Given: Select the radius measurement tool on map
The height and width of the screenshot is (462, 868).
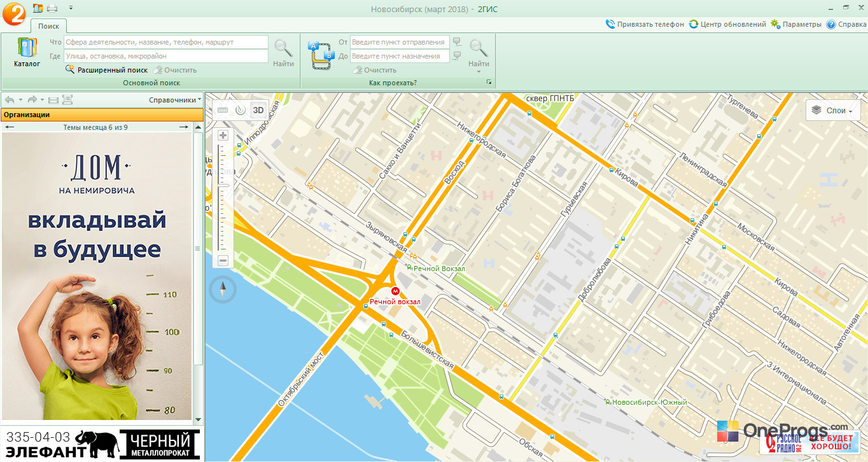Looking at the screenshot, I should click(x=240, y=109).
